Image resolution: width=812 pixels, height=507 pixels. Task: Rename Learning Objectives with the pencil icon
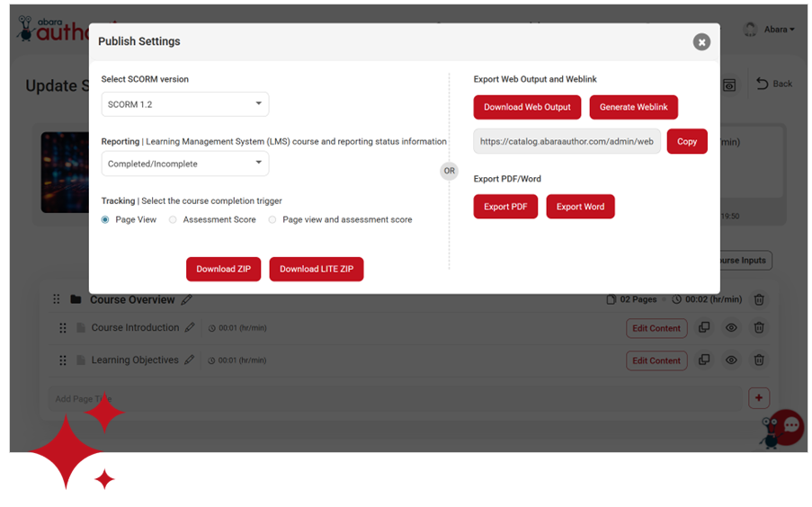(x=190, y=360)
